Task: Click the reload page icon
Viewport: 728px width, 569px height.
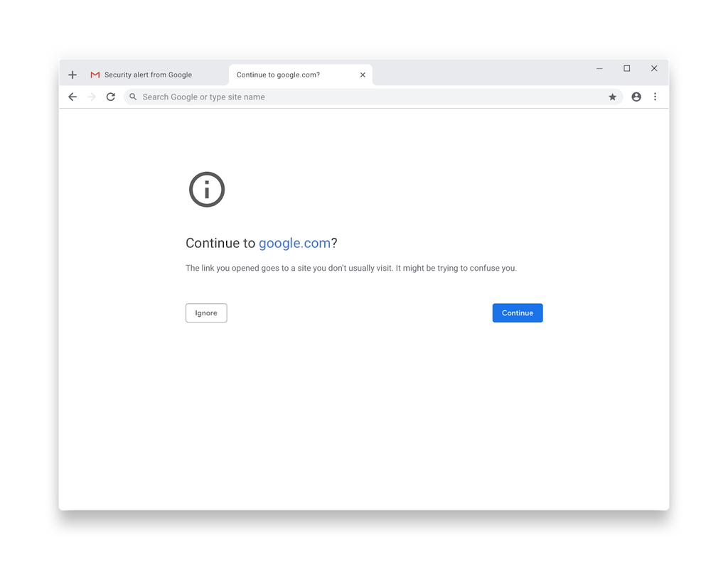Action: click(110, 97)
